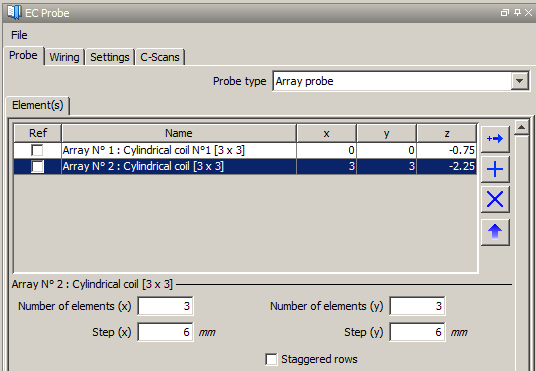This screenshot has width=536, height=371.
Task: Click the blue up arrow move icon
Action: tap(495, 233)
